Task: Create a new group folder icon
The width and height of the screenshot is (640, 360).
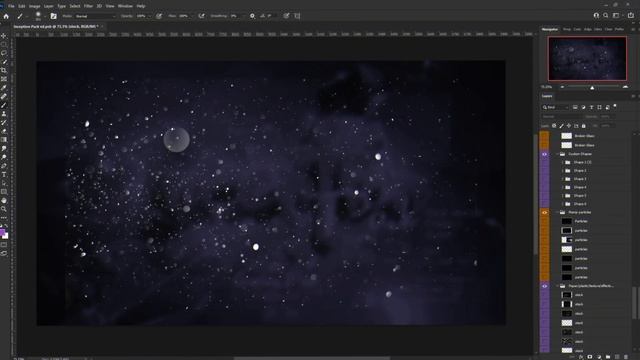Action: (608, 357)
